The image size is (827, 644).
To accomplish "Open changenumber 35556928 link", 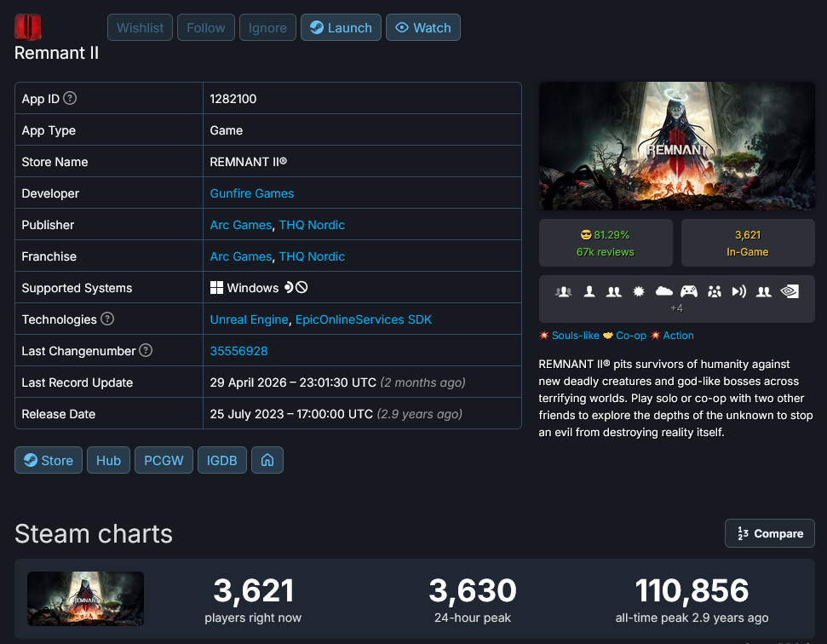I will (239, 351).
